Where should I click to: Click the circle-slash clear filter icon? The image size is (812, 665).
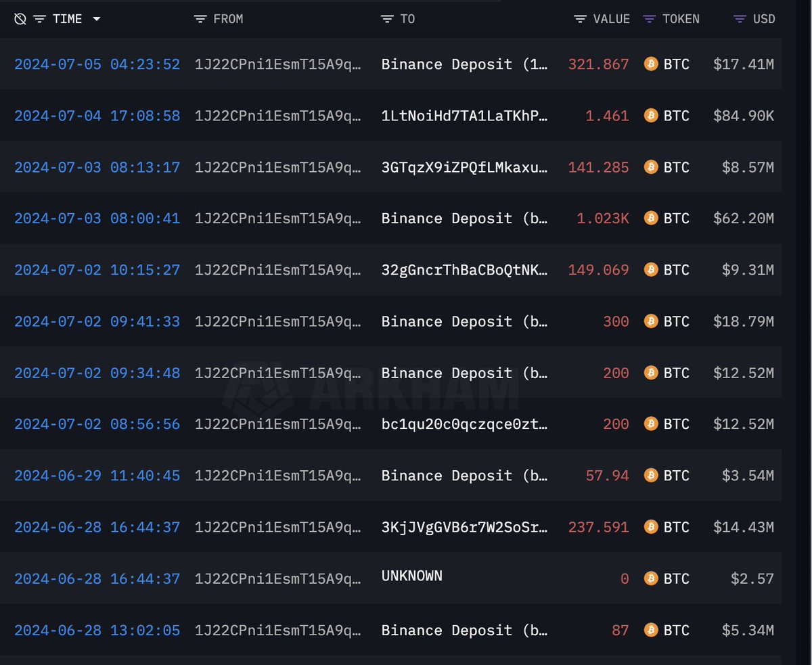[20, 18]
